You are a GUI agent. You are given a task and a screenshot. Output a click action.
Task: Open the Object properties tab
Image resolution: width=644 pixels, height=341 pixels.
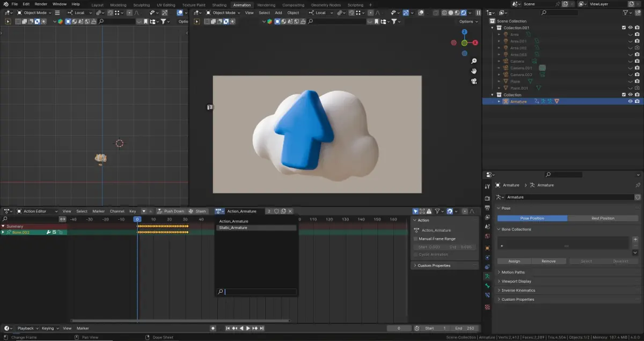[487, 248]
